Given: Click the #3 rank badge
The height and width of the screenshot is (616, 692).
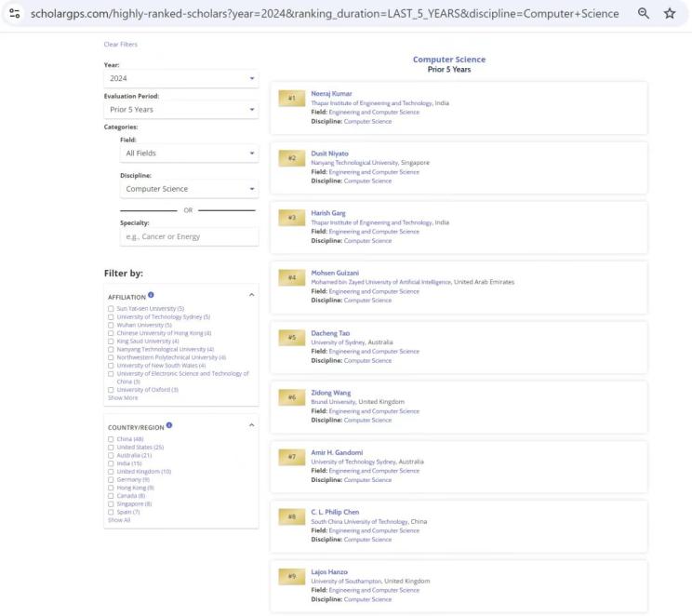Looking at the screenshot, I should (292, 218).
